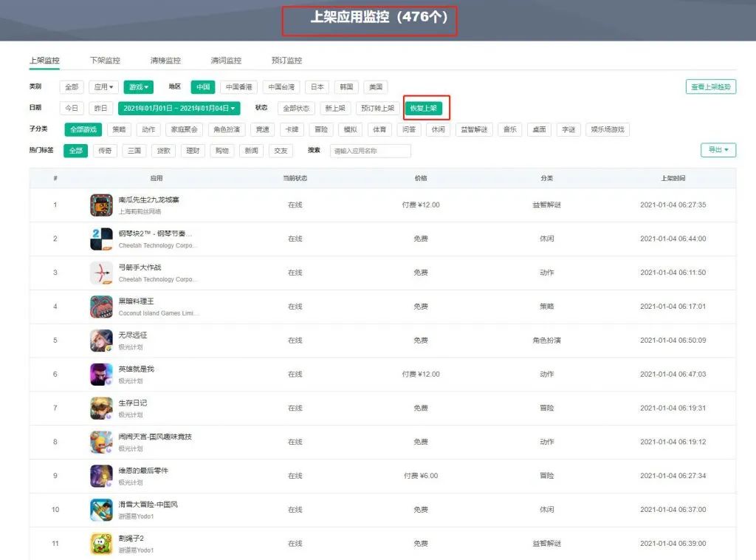This screenshot has width=756, height=560.
Task: Click the 钢琴块2 app icon
Action: (x=102, y=239)
